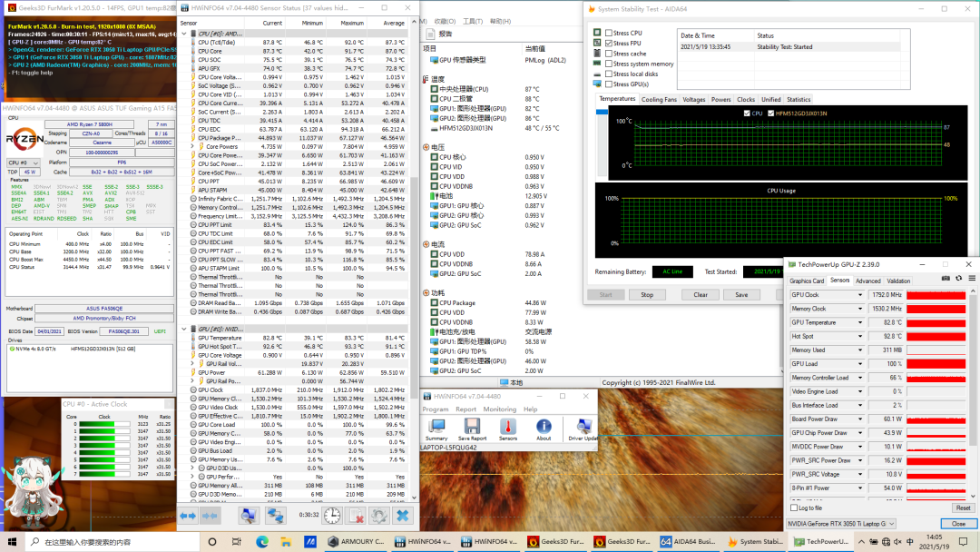Open Windows Start menu
980x552 pixels.
coord(12,541)
